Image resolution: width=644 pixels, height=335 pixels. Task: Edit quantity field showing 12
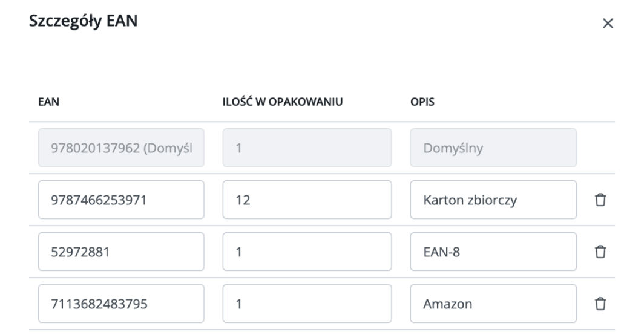307,200
